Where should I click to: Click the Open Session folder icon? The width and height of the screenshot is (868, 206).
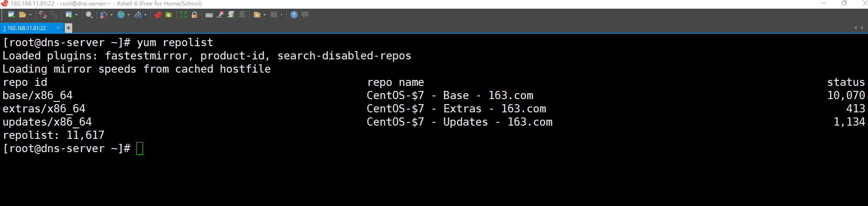(22, 15)
